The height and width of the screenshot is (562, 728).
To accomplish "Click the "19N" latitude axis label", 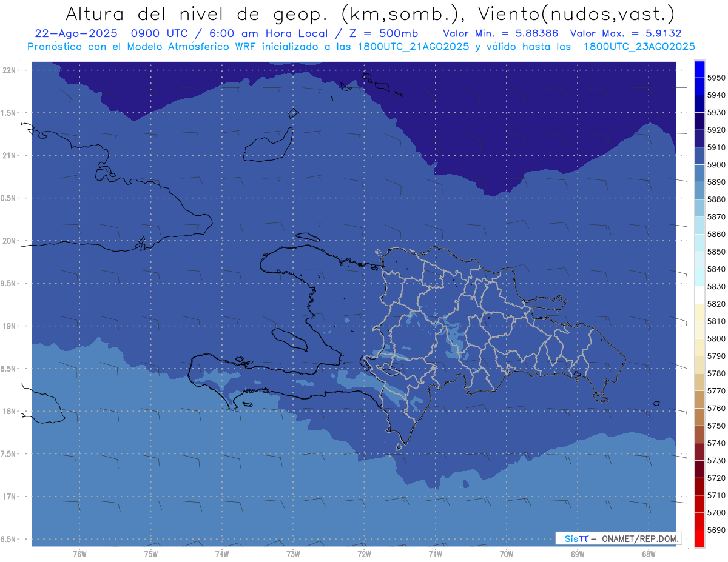I will [8, 326].
